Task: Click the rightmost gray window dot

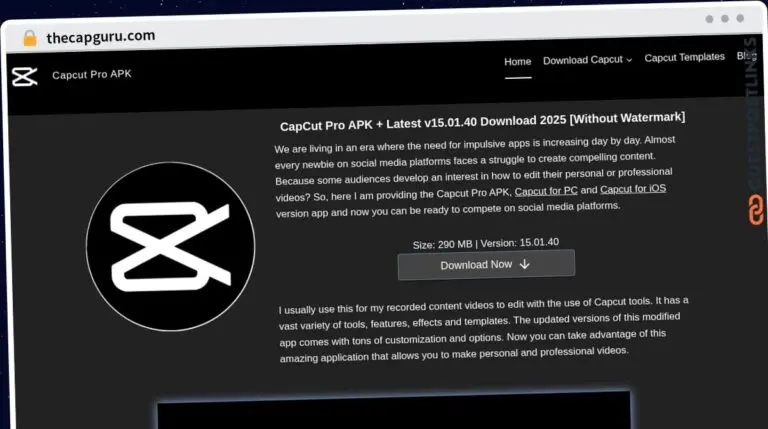Action: 740,18
